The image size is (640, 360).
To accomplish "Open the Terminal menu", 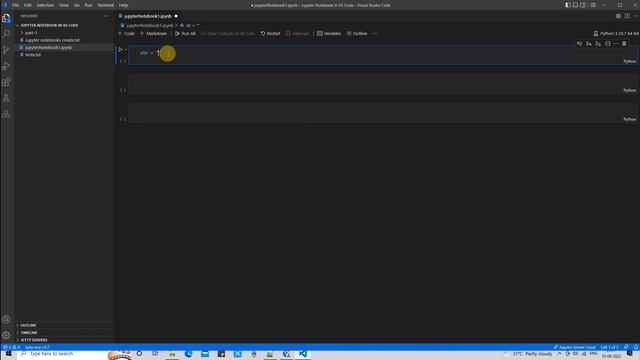I will (105, 5).
